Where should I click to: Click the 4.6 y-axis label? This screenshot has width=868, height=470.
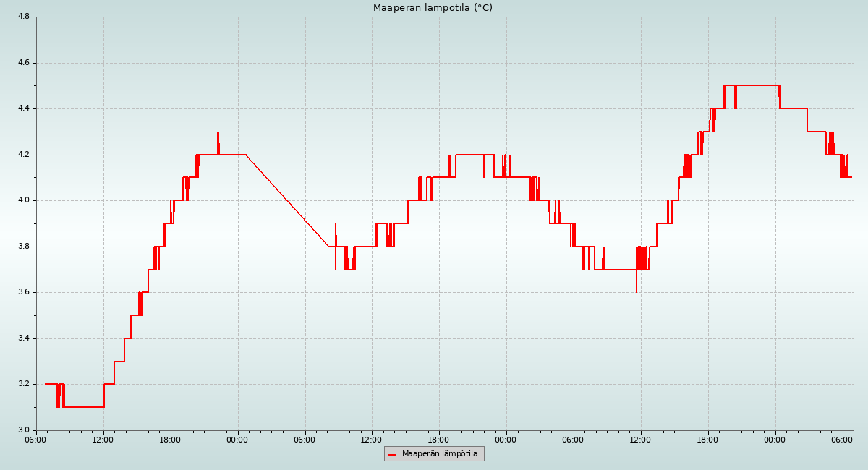coord(22,63)
